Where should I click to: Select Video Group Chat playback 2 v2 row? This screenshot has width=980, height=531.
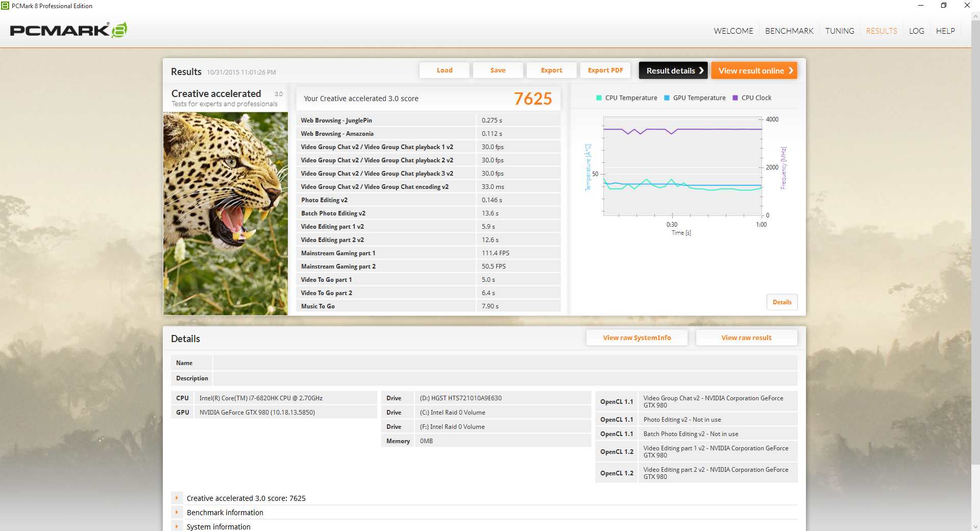(428, 160)
